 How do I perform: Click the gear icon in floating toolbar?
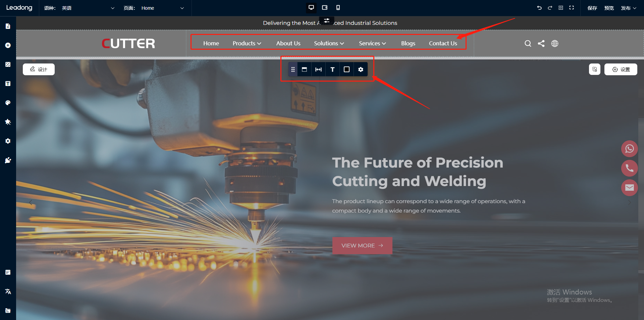(361, 70)
